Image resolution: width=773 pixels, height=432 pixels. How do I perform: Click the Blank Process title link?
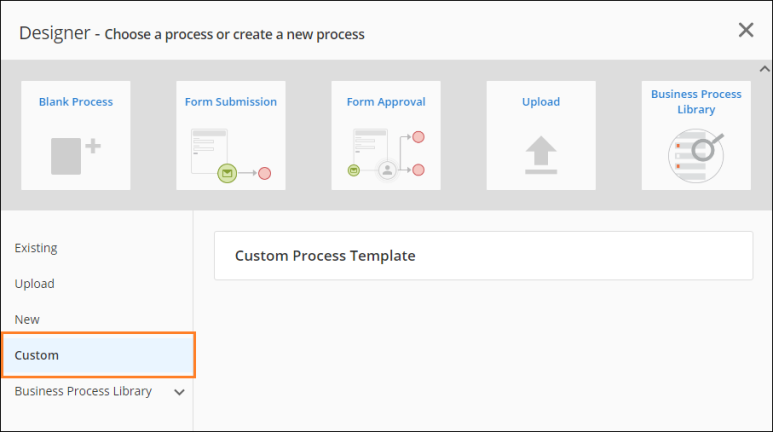point(76,102)
